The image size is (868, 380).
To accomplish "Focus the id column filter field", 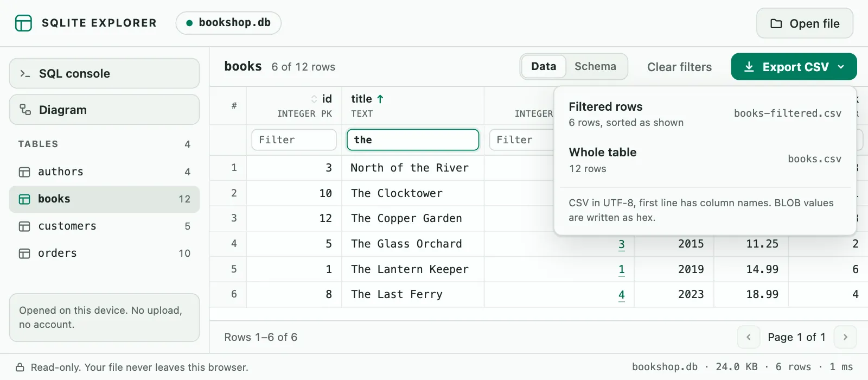I will [294, 140].
